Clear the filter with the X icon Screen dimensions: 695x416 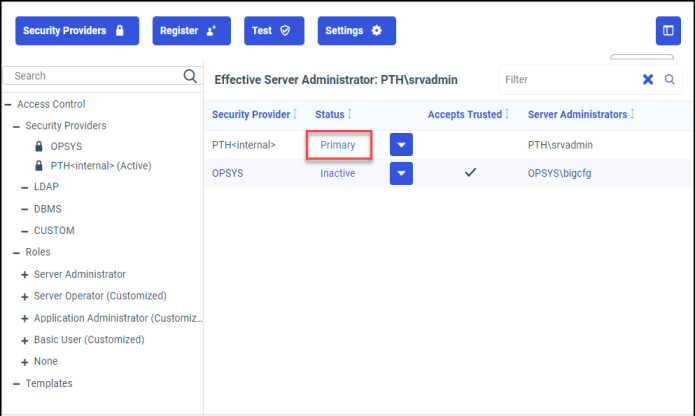tap(648, 80)
